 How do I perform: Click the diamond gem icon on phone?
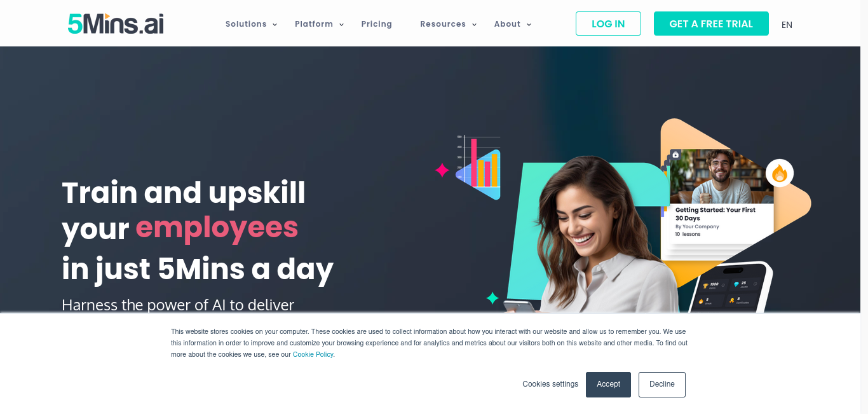point(736,284)
